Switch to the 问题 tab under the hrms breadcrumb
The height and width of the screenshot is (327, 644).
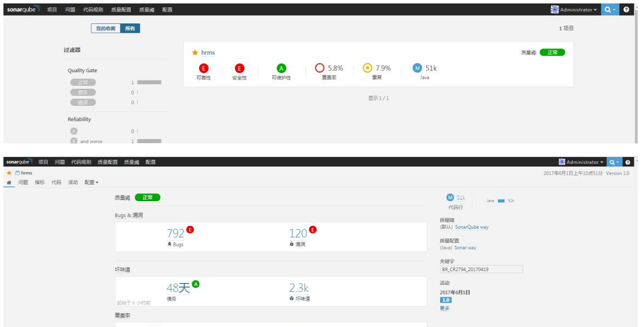pyautogui.click(x=23, y=182)
